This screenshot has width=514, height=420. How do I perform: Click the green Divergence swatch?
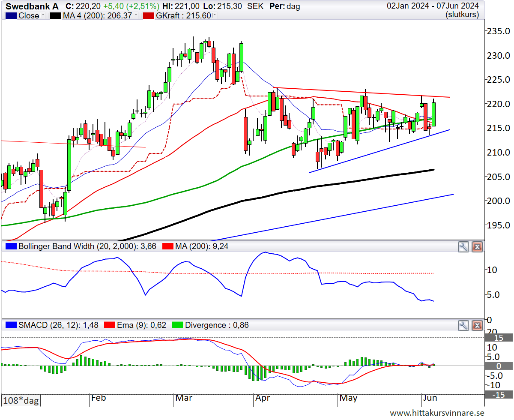coord(178,325)
